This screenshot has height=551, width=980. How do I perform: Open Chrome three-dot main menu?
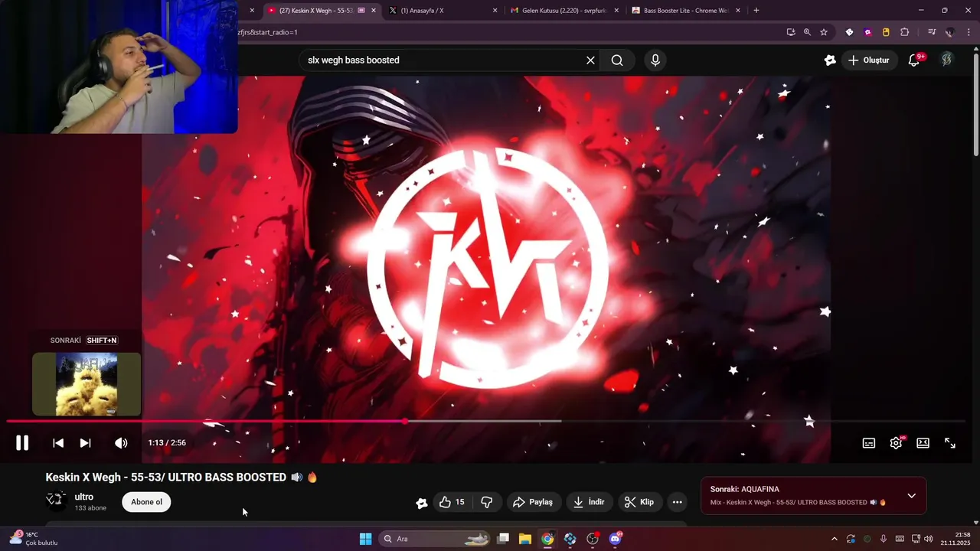click(x=967, y=32)
